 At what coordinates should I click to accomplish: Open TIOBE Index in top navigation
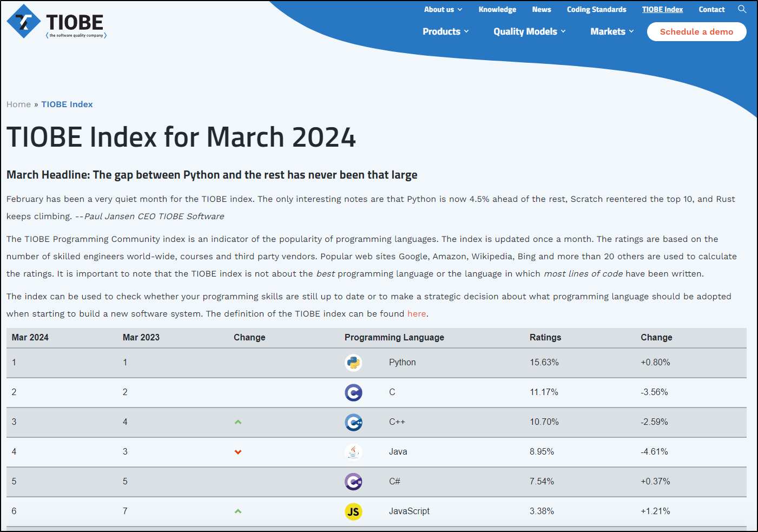point(662,9)
